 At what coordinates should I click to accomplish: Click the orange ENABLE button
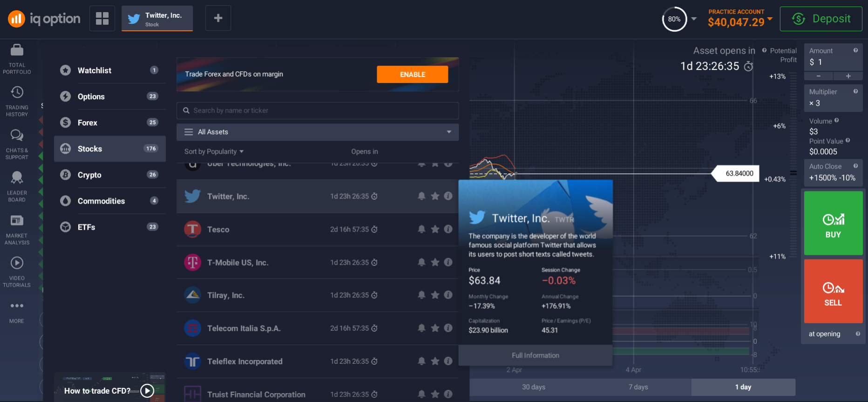coord(412,75)
